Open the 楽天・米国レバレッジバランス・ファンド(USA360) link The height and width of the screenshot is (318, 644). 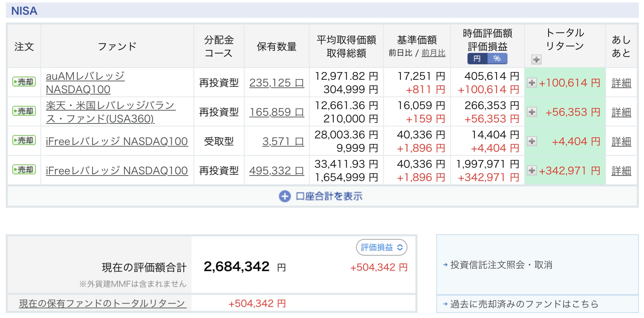coord(111,112)
